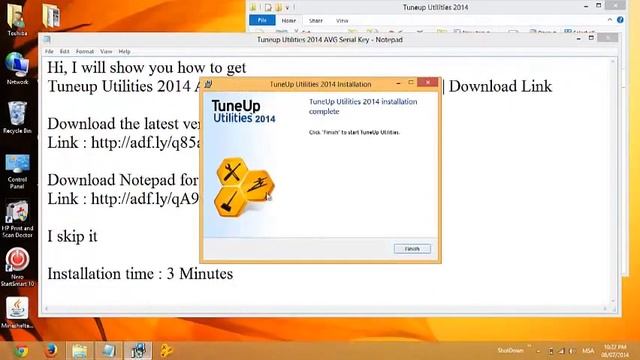Open Notepad's Format menu
The height and width of the screenshot is (360, 640).
tap(85, 51)
